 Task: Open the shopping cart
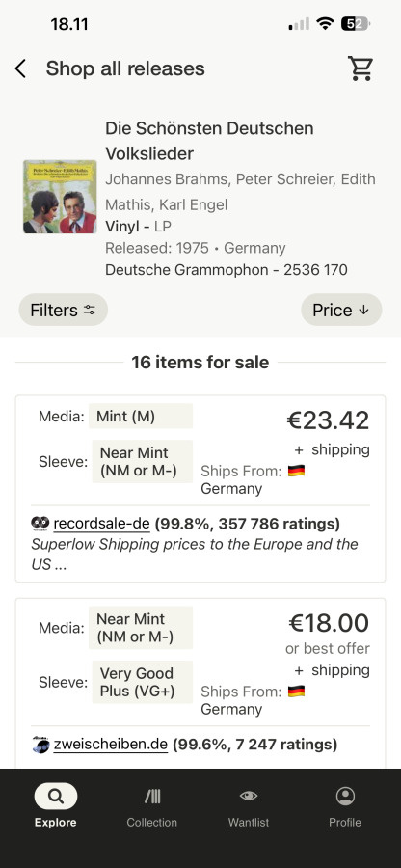[x=361, y=68]
